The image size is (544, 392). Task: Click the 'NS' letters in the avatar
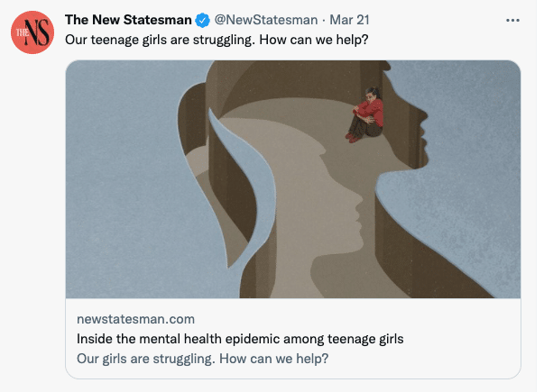pos(38,33)
